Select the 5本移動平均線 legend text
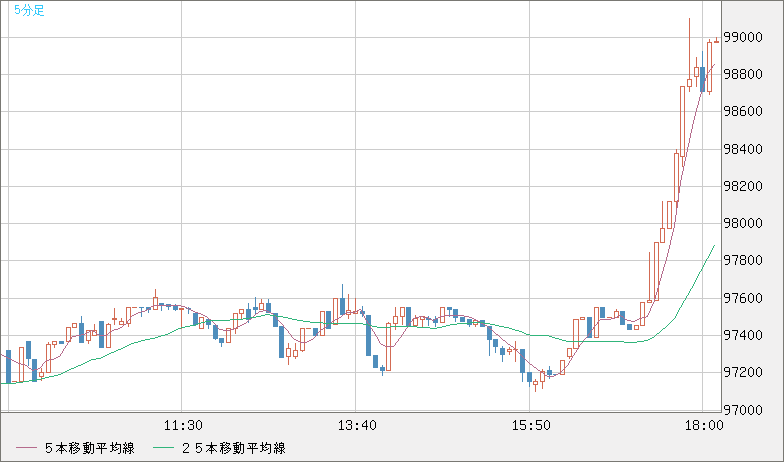The height and width of the screenshot is (462, 784). (x=90, y=448)
